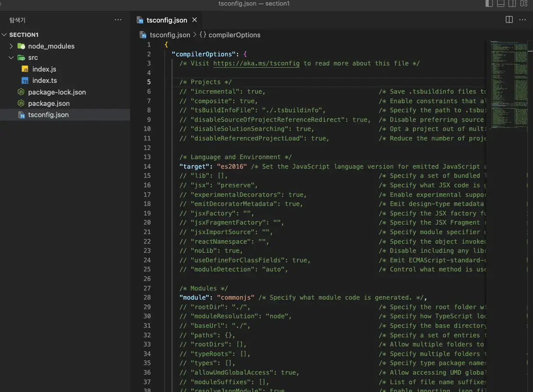Click the blue TS icon beside index.ts
The width and height of the screenshot is (533, 392).
click(25, 80)
